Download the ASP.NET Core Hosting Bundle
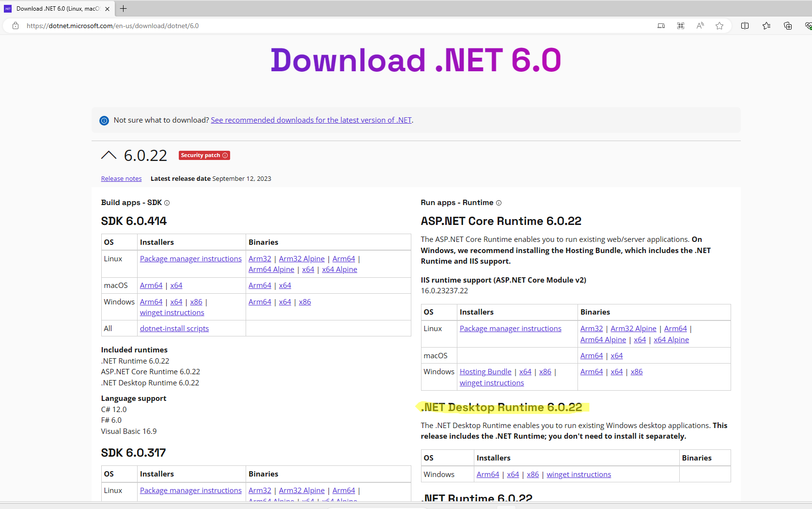 (x=485, y=372)
